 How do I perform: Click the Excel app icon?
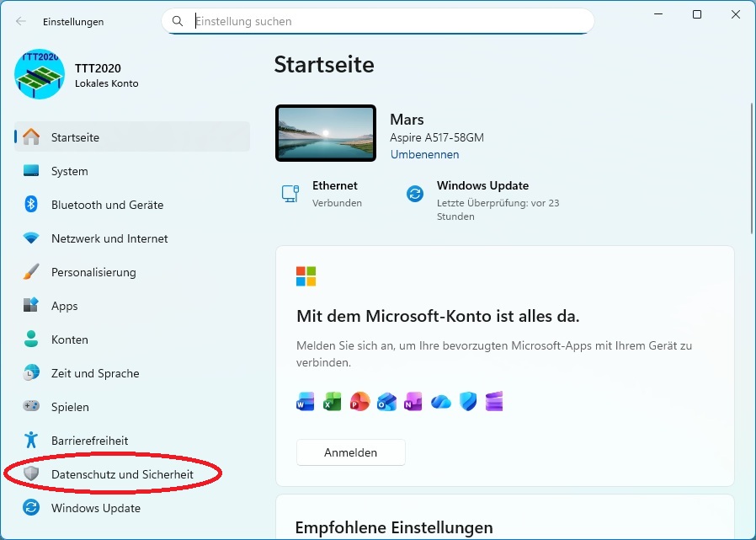click(x=333, y=402)
